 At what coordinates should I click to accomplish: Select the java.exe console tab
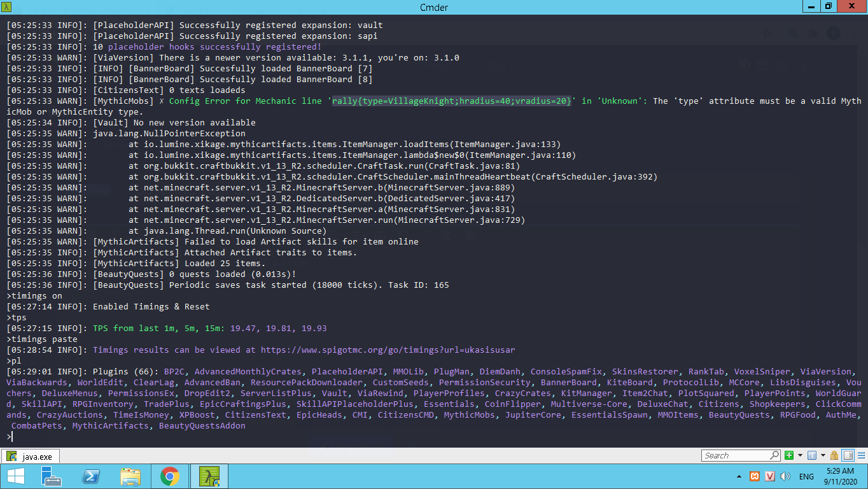click(x=31, y=457)
